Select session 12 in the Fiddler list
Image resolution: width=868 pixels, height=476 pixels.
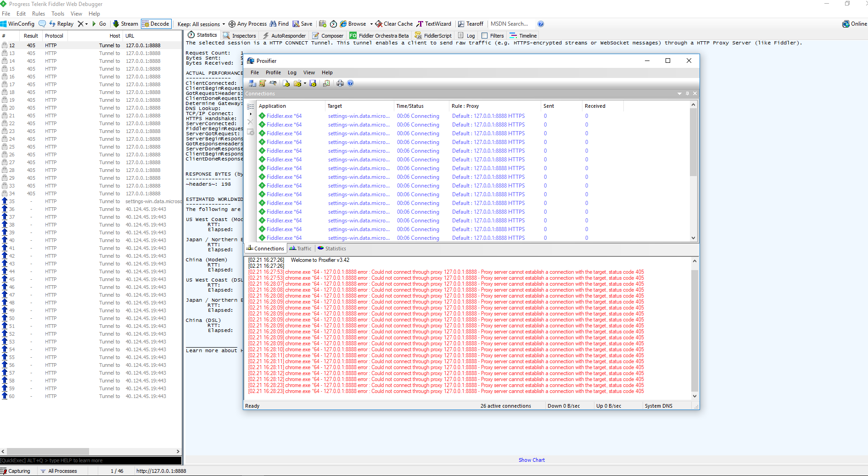click(91, 45)
